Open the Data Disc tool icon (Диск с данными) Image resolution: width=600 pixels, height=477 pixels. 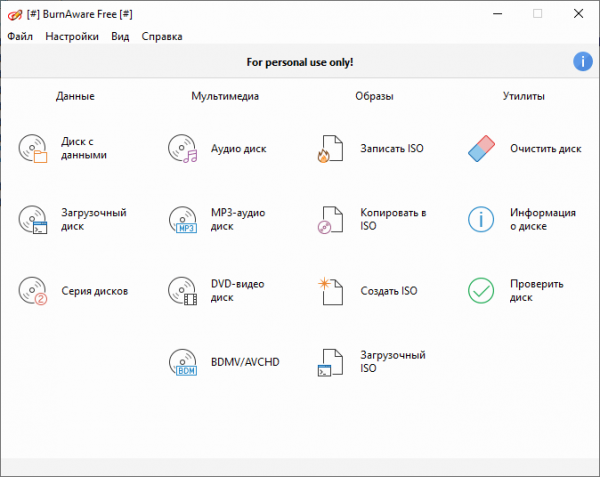tap(33, 148)
